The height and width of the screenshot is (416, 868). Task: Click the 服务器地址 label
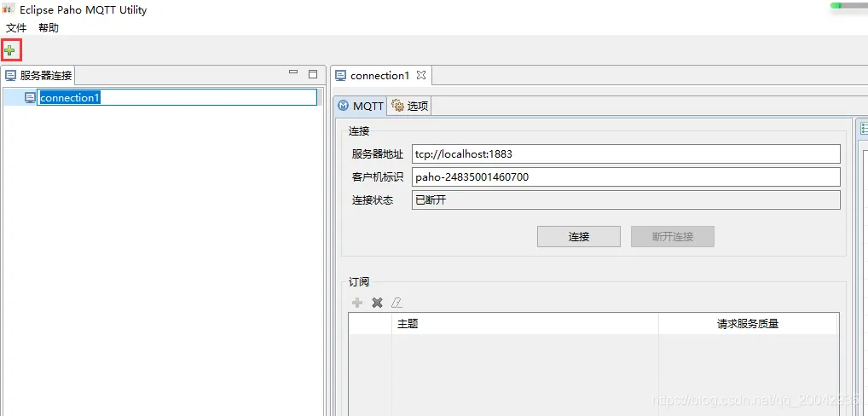pyautogui.click(x=378, y=154)
